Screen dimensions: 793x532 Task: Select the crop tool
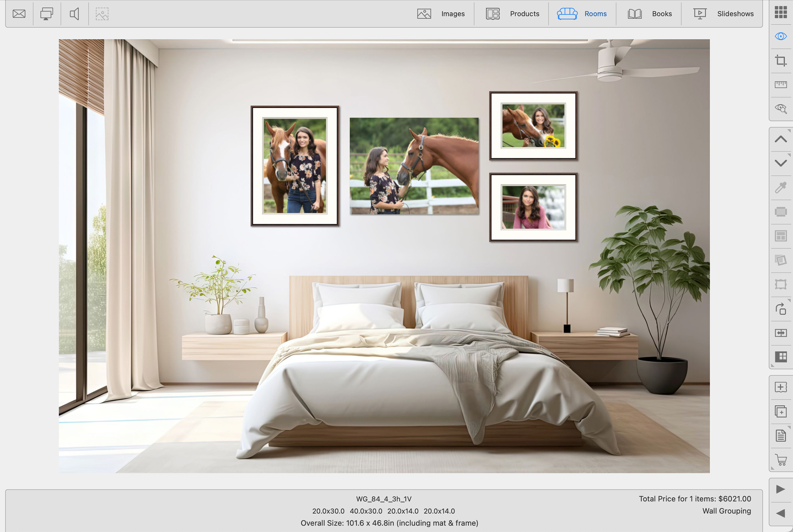point(780,61)
